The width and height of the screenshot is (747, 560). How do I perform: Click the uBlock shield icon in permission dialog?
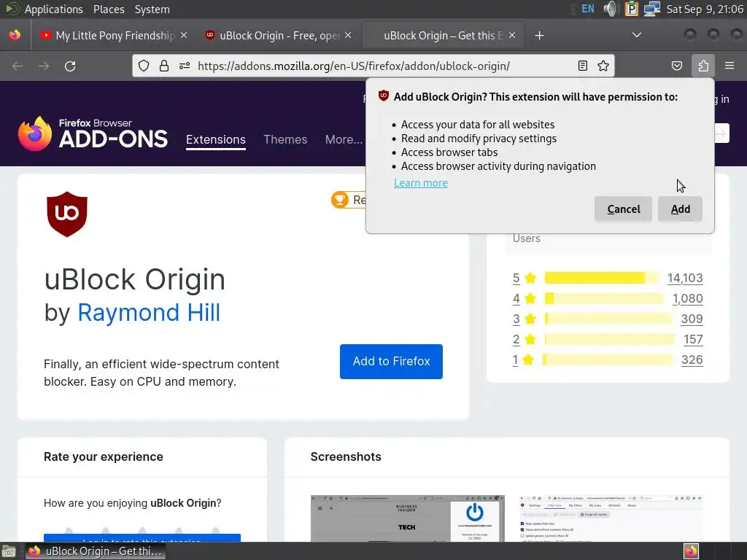384,96
